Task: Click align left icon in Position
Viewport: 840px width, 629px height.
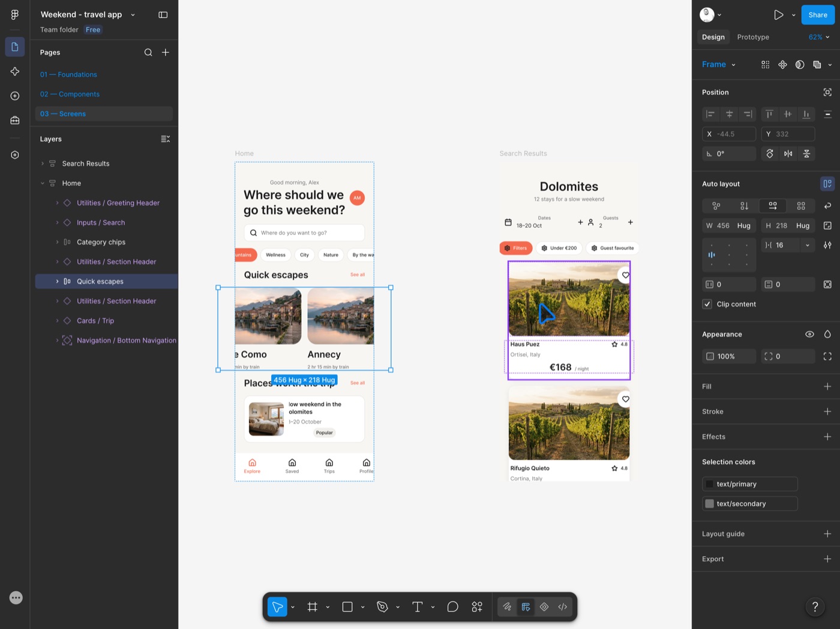Action: click(x=711, y=114)
